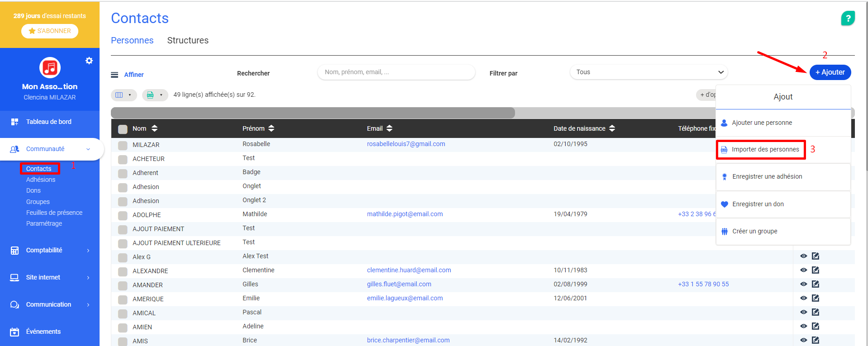
Task: Sort the table by Nom column
Action: coord(154,128)
